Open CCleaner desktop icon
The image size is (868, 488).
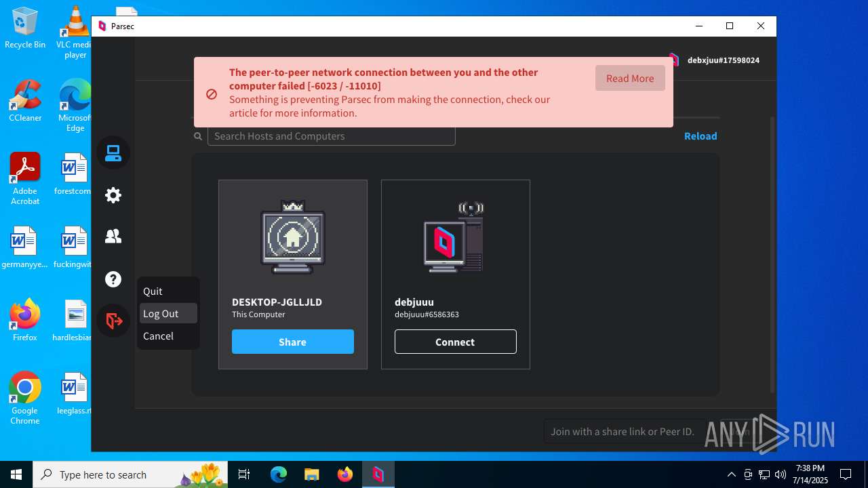(x=25, y=100)
